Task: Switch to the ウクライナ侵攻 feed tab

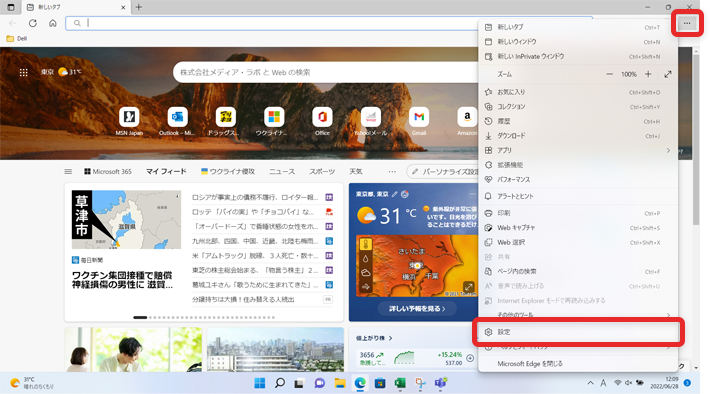Action: click(228, 172)
